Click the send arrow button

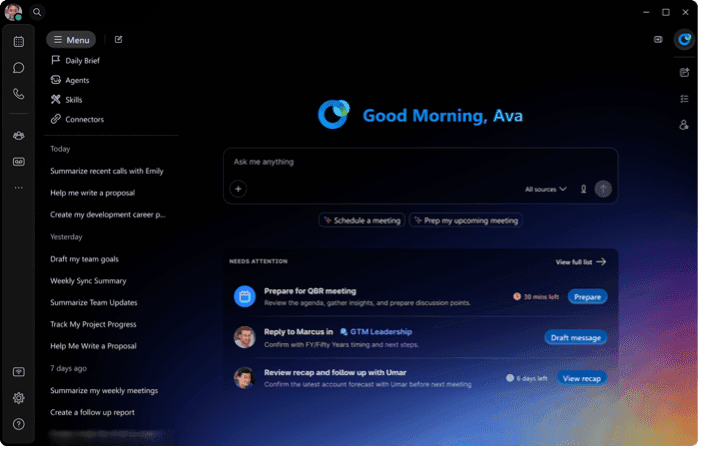point(603,189)
